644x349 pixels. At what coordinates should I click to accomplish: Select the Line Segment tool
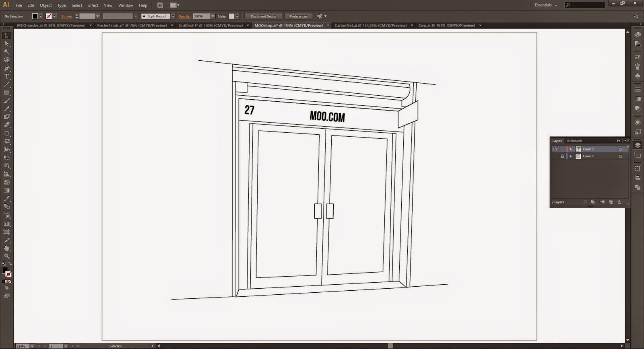[6, 85]
